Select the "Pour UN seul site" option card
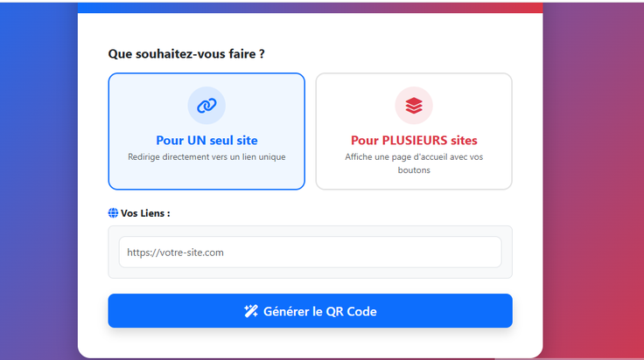The height and width of the screenshot is (360, 644). [x=206, y=131]
